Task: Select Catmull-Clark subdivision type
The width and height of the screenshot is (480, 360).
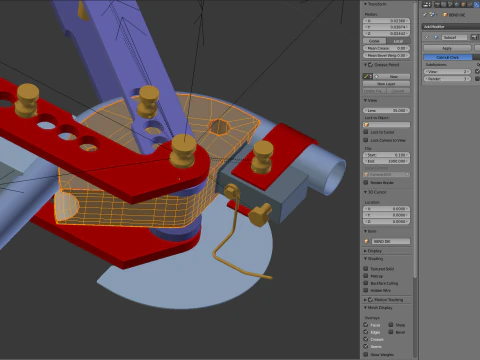Action: click(x=448, y=57)
